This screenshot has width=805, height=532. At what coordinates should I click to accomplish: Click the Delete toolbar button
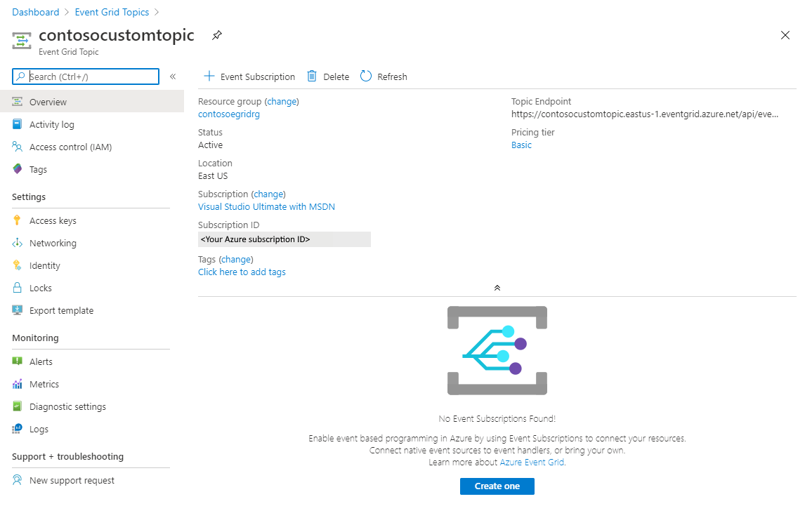pos(328,77)
